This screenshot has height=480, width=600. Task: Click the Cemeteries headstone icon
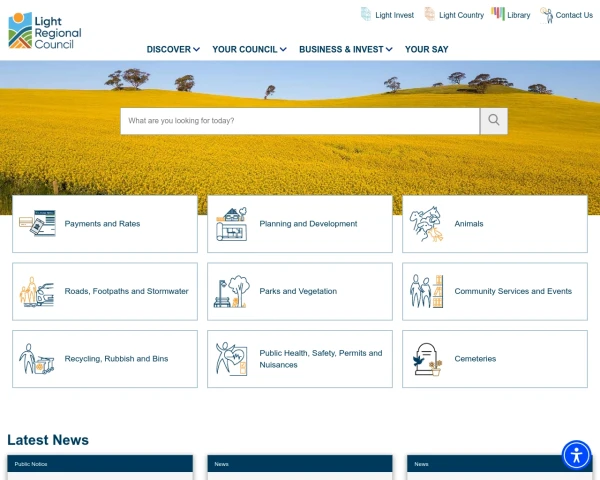pyautogui.click(x=426, y=359)
